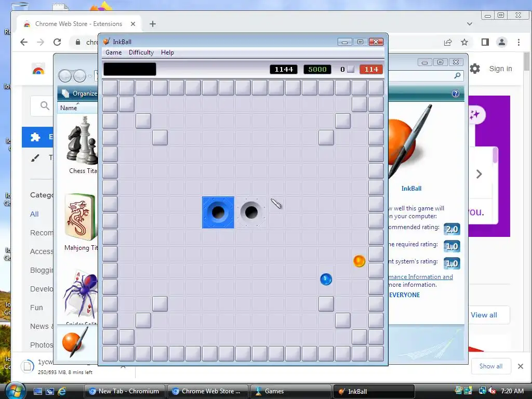Viewport: 532px width, 399px height.
Task: Open Web Store settings gear
Action: point(475,69)
